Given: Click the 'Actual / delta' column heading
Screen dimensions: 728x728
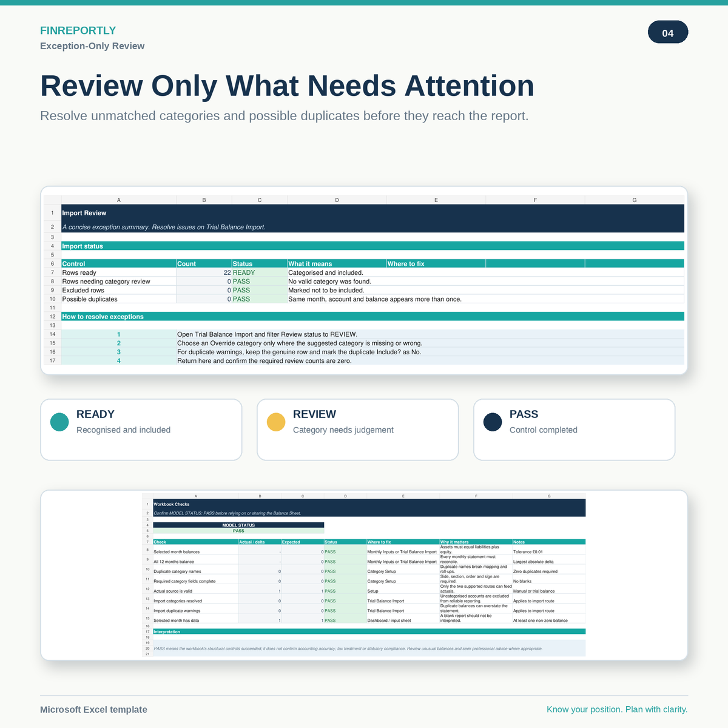Looking at the screenshot, I should 260,542.
